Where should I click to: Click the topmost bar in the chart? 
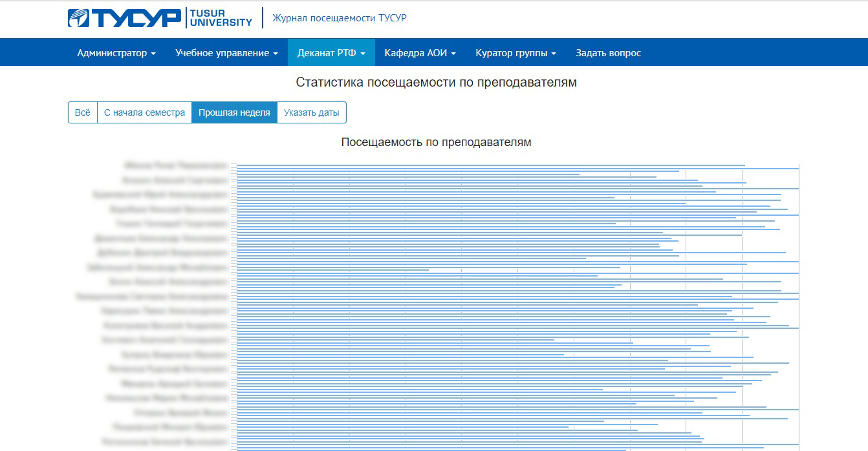pyautogui.click(x=492, y=165)
